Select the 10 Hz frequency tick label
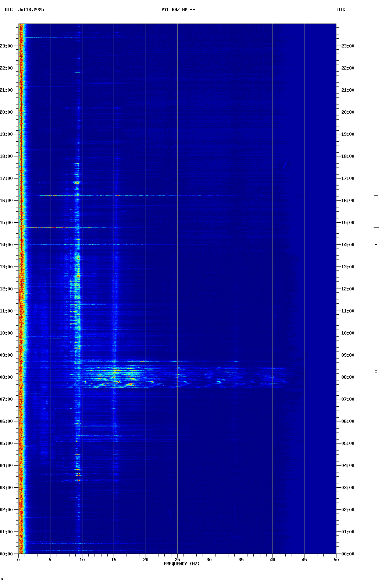 point(82,560)
